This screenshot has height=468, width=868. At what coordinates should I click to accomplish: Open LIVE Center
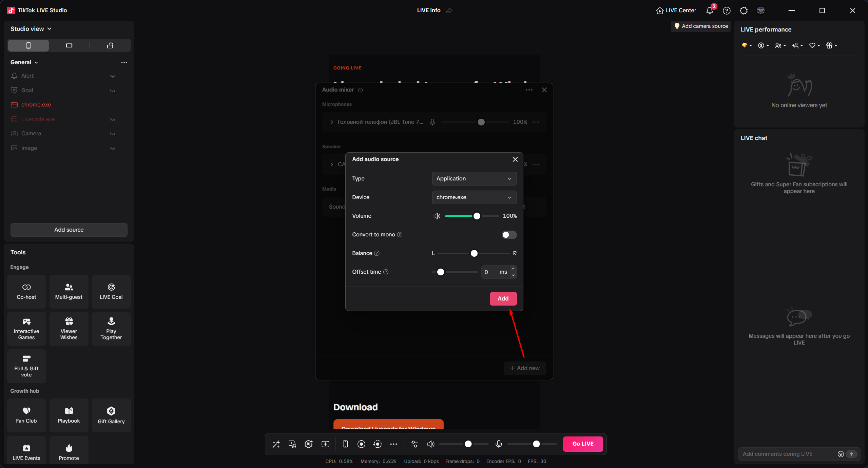point(676,11)
